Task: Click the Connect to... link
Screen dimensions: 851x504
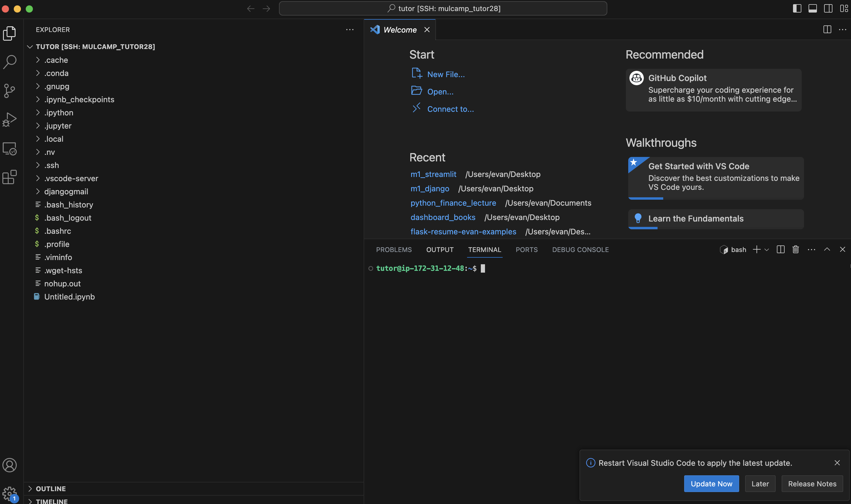Action: 450,109
